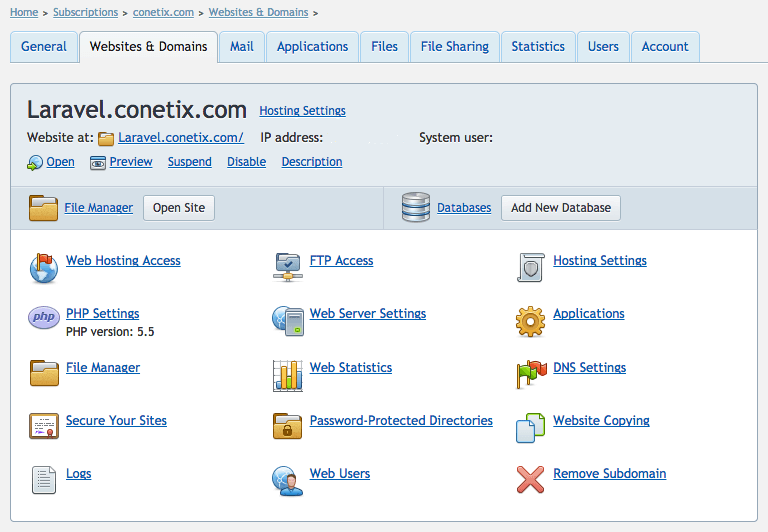
Task: Go to Home in the breadcrumb
Action: click(x=24, y=12)
